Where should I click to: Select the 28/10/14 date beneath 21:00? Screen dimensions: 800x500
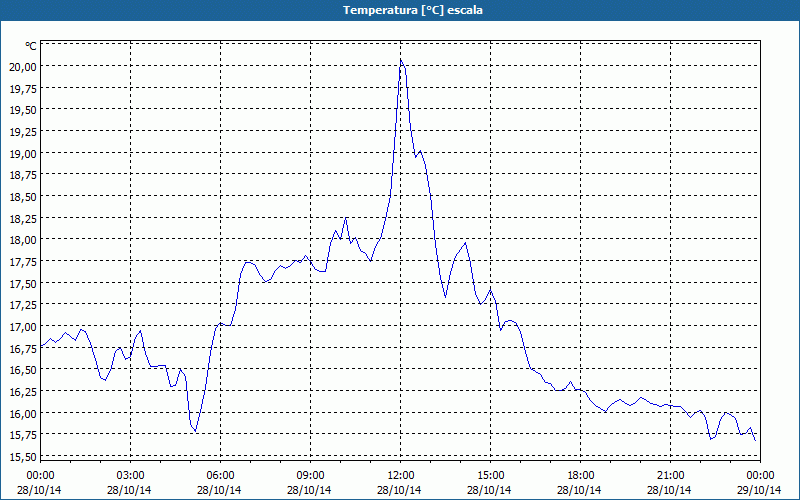coord(669,490)
